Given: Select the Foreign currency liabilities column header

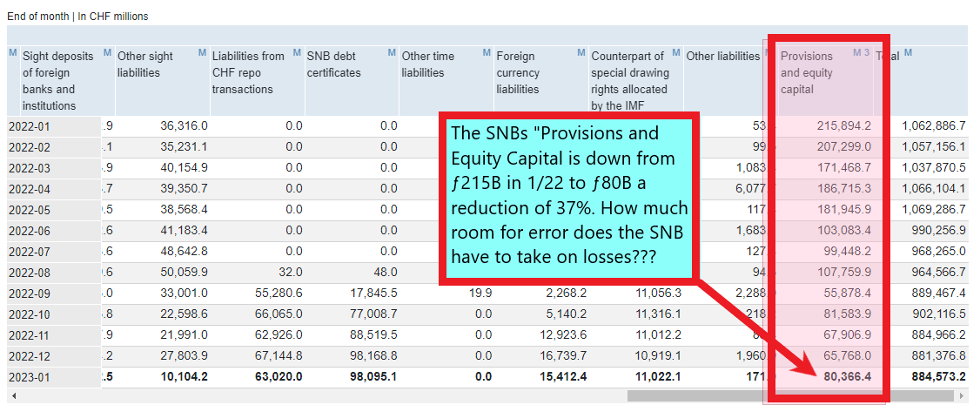Looking at the screenshot, I should pyautogui.click(x=518, y=72).
